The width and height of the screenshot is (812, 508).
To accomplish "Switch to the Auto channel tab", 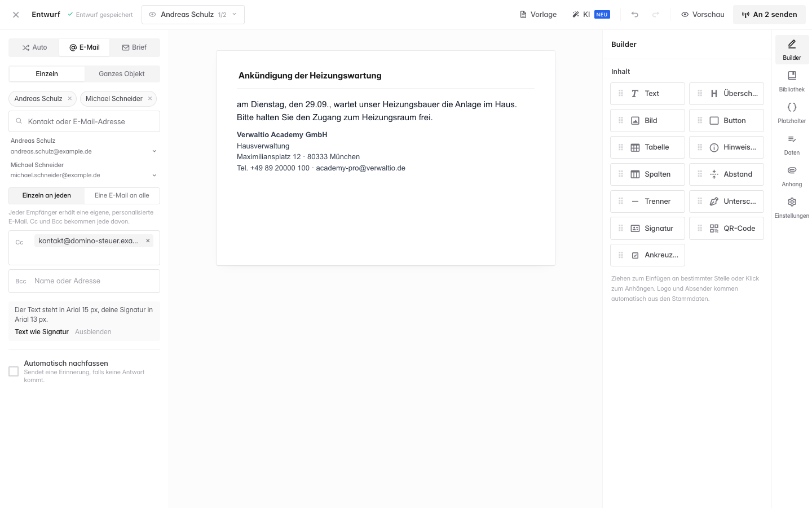I will pos(34,47).
